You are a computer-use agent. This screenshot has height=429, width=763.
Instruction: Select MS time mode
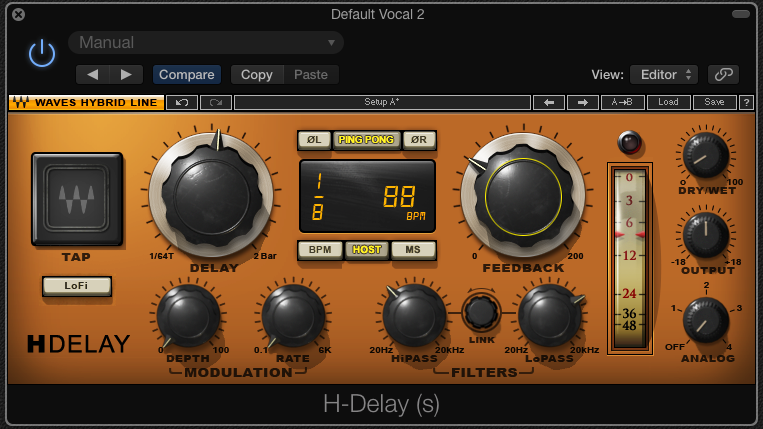pyautogui.click(x=413, y=250)
